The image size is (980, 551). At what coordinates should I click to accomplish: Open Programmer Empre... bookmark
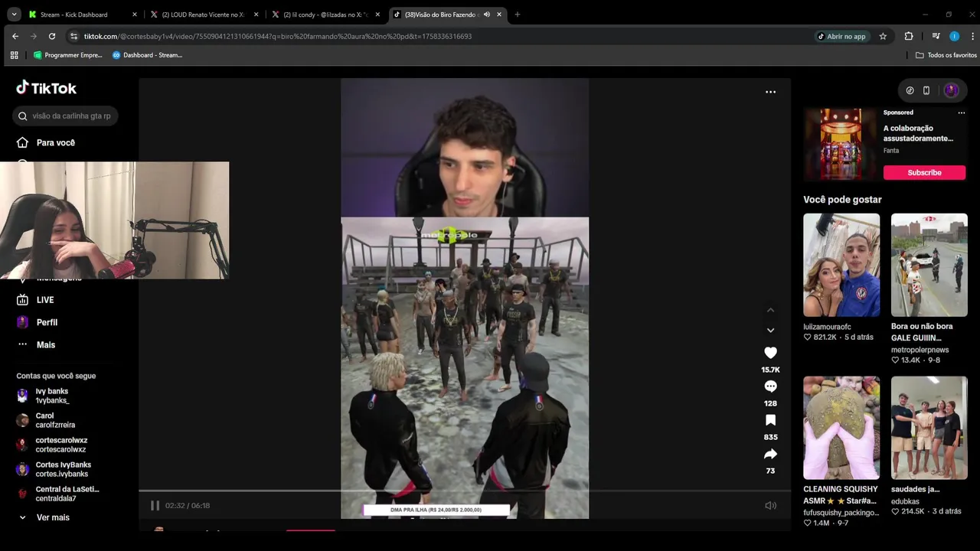pyautogui.click(x=67, y=55)
